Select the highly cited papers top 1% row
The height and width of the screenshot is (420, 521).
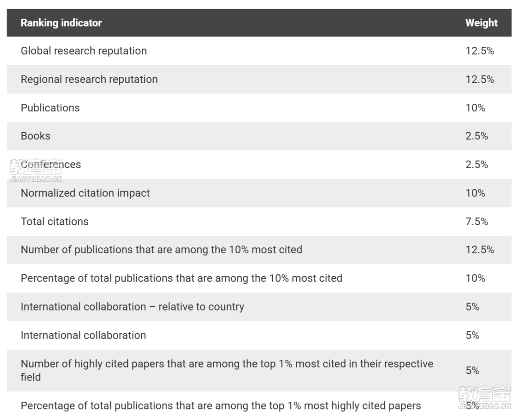click(259, 370)
